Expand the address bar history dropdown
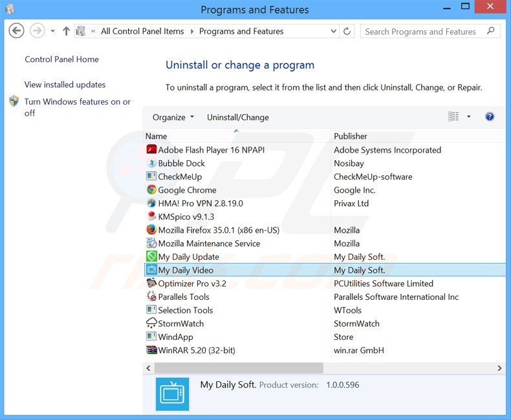The height and width of the screenshot is (420, 511). pyautogui.click(x=333, y=31)
